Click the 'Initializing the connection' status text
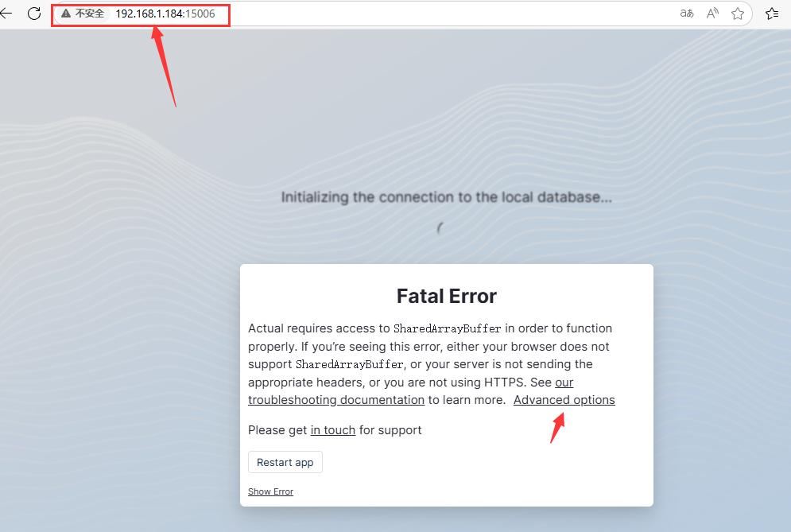This screenshot has width=791, height=532. pos(447,197)
